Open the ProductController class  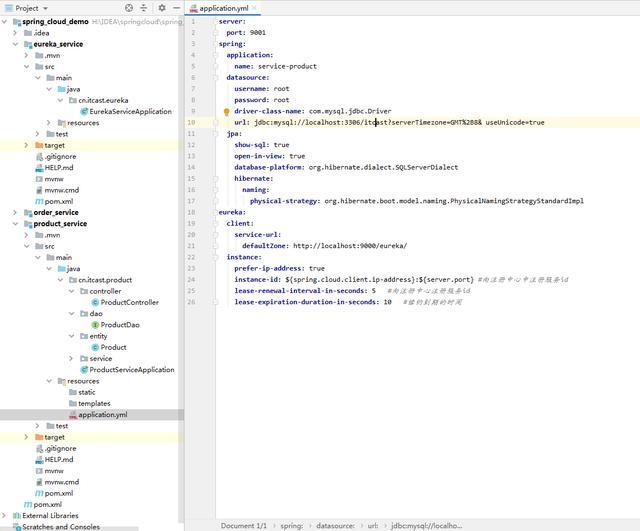[129, 302]
